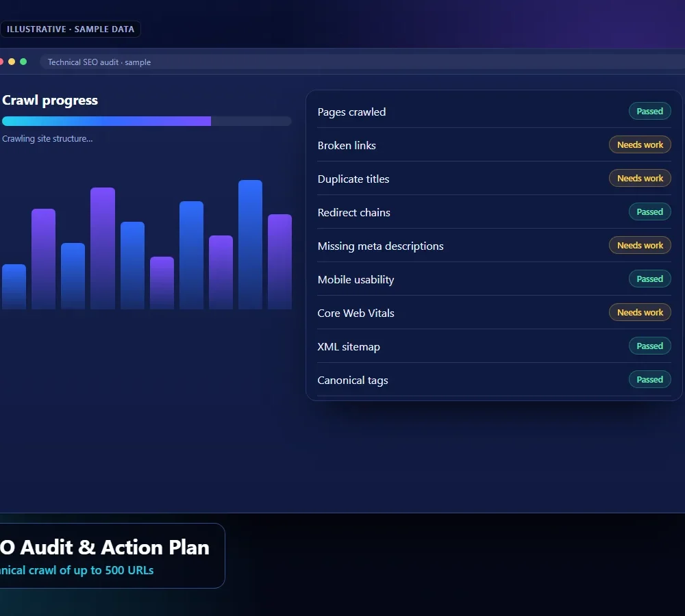Click the green window dot in the title bar
685x616 pixels.
pos(23,62)
